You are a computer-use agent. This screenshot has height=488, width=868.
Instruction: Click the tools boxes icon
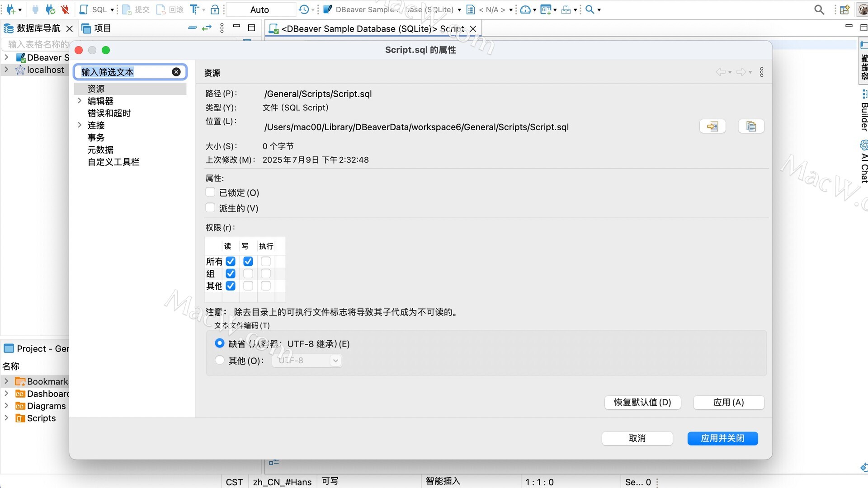coord(566,9)
